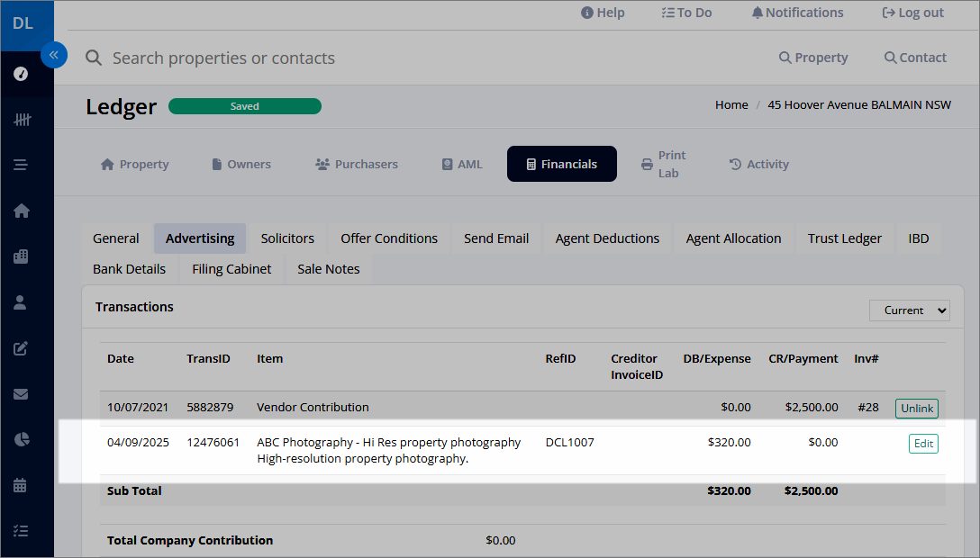This screenshot has height=558, width=980.
Task: Select the Purchasers section tab
Action: pyautogui.click(x=357, y=164)
